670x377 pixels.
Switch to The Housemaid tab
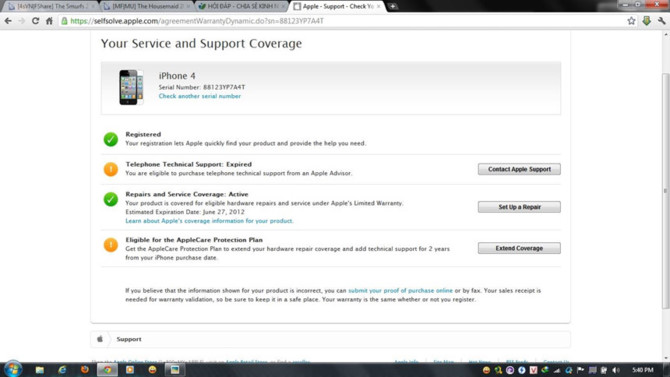[x=147, y=6]
